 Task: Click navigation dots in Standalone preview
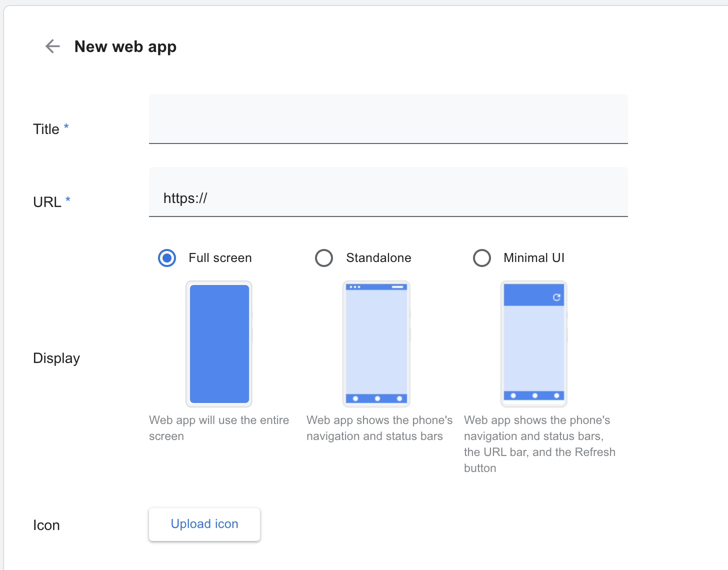(376, 398)
